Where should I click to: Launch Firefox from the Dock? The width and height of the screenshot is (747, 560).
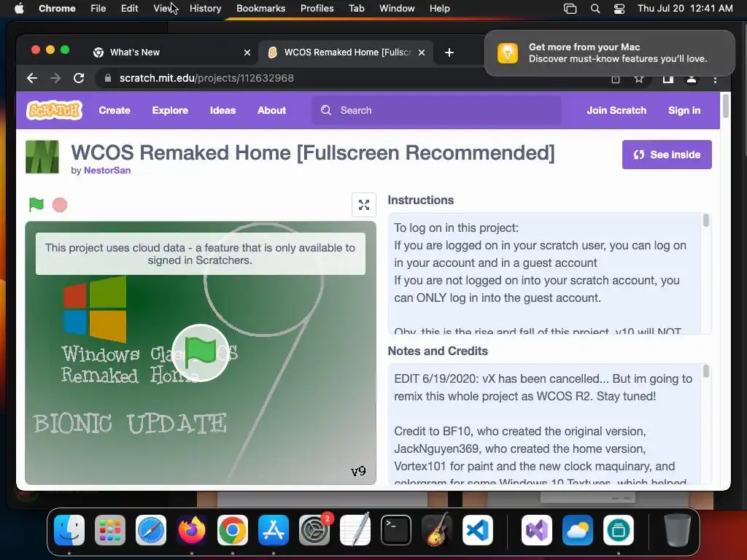point(192,530)
